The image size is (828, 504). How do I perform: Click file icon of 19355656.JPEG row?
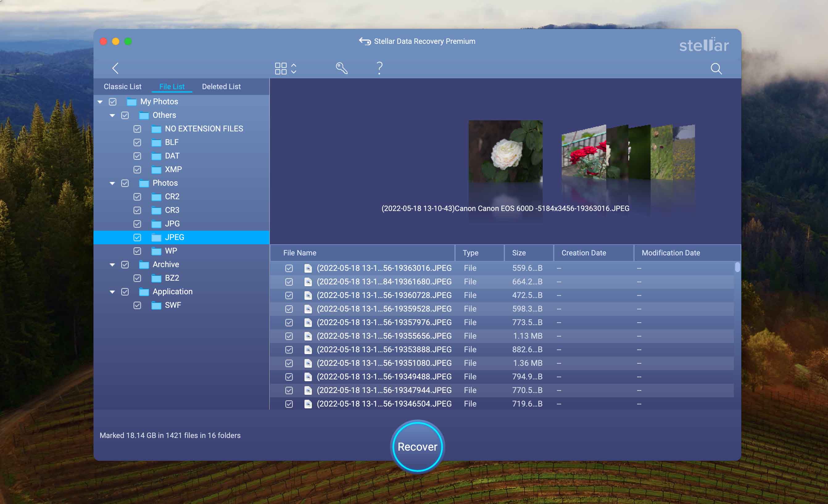click(x=308, y=336)
